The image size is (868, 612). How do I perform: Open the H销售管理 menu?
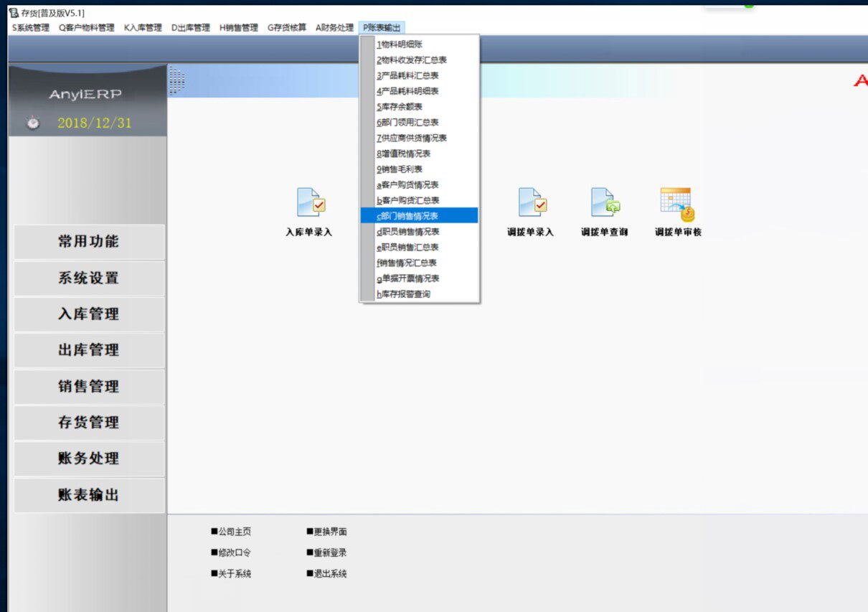[x=238, y=28]
